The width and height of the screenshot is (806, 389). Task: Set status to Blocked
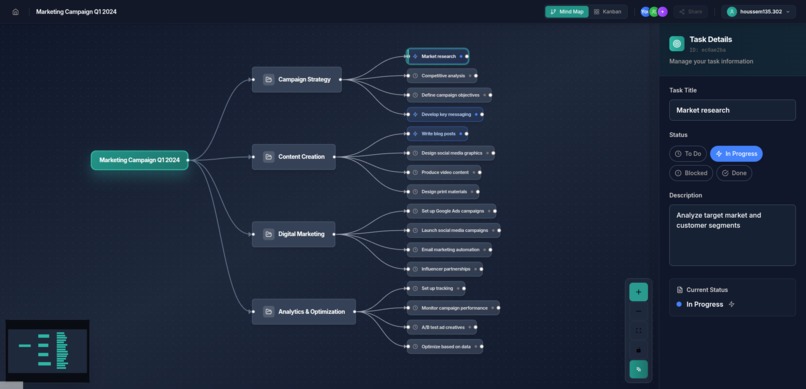pos(691,173)
